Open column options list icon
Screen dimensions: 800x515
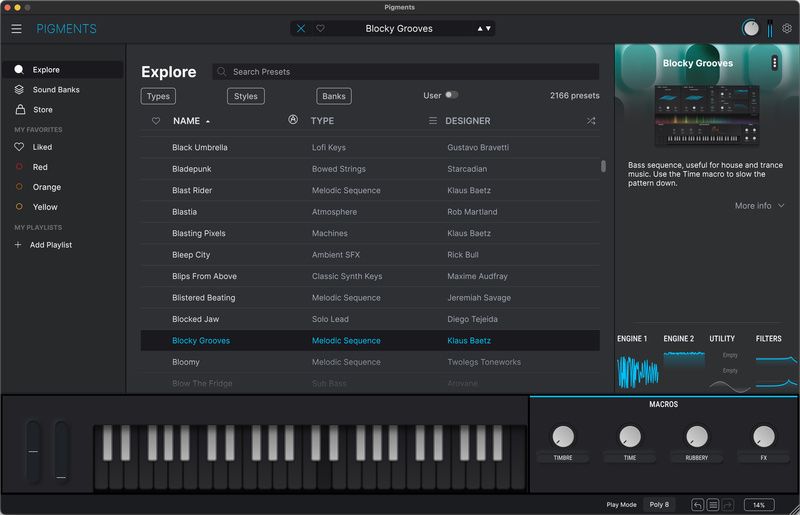(x=433, y=121)
